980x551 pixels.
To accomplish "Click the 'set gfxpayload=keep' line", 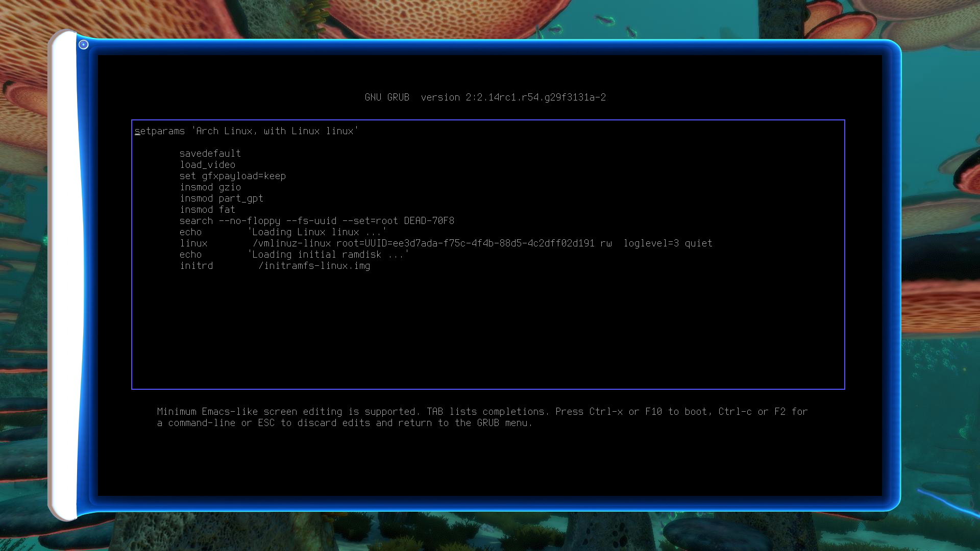I will tap(232, 176).
